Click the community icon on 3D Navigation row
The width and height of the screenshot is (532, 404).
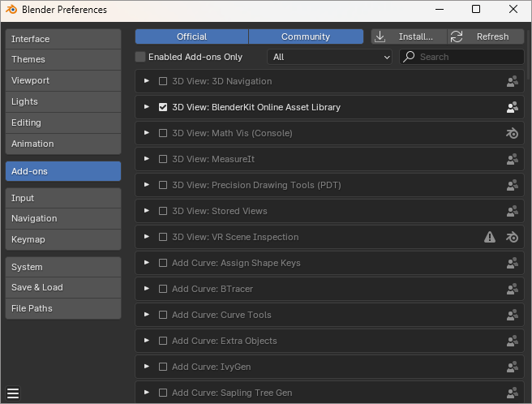pyautogui.click(x=512, y=81)
